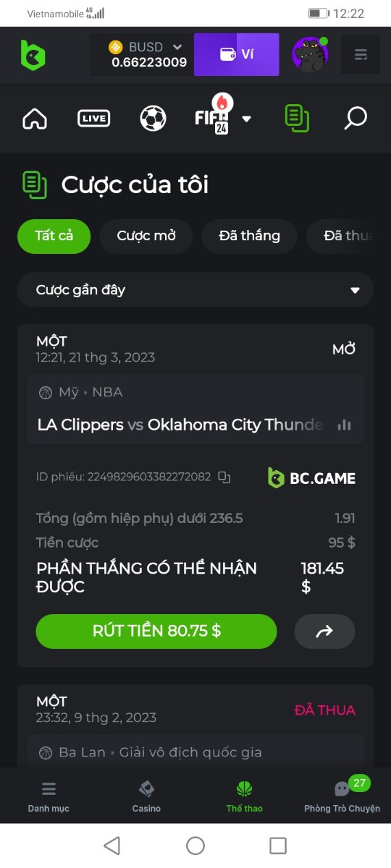
Task: Click the Ví wallet button
Action: click(237, 54)
